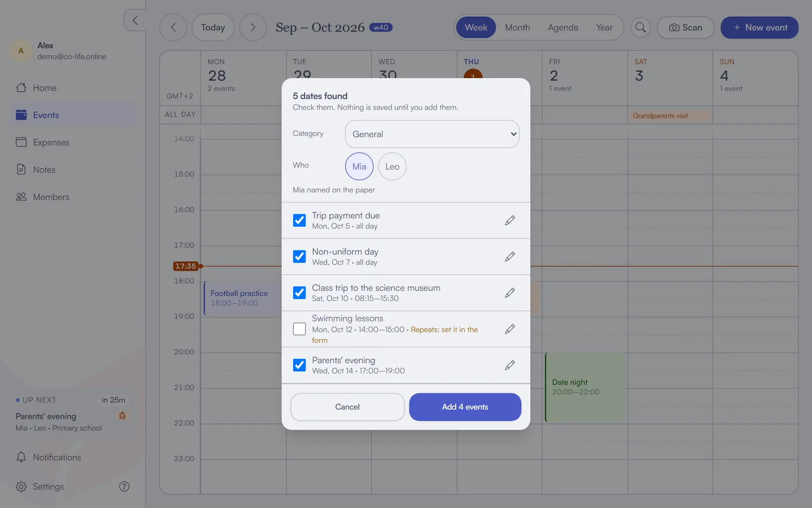The width and height of the screenshot is (812, 508).
Task: Click Alex's profile avatar
Action: (x=21, y=51)
